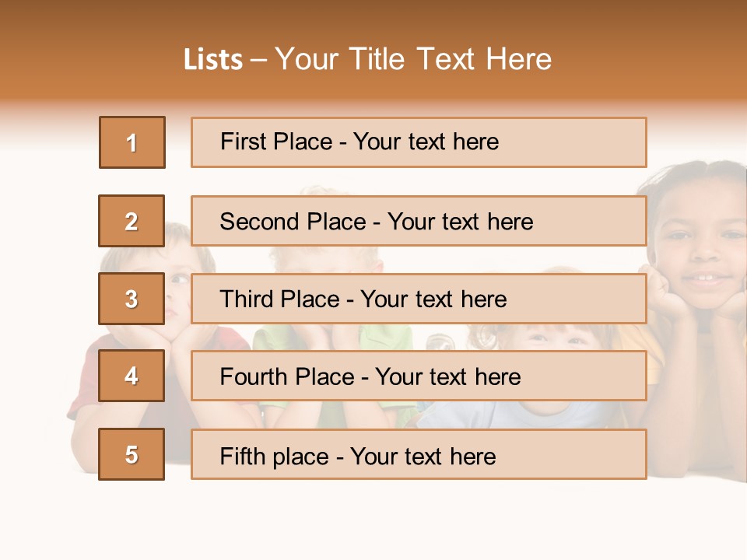Image resolution: width=747 pixels, height=560 pixels.
Task: Select the 'Second Place' text box
Action: 419,221
